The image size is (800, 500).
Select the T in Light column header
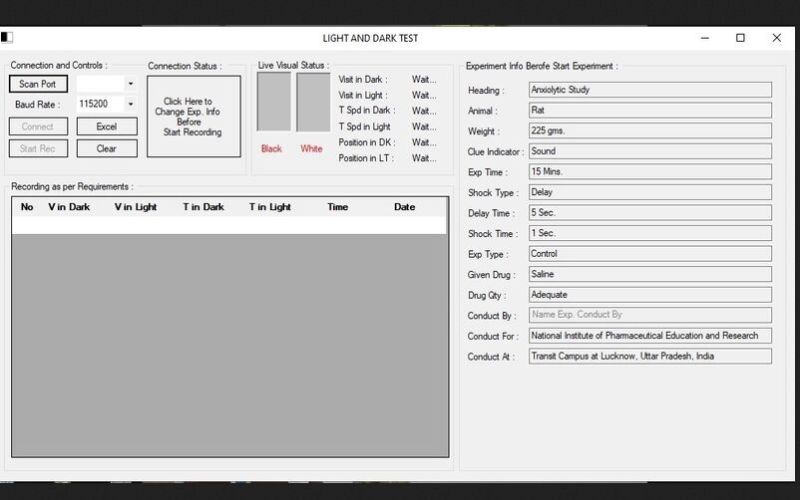pyautogui.click(x=270, y=207)
